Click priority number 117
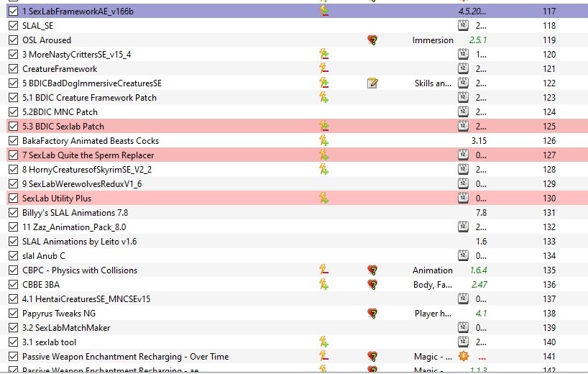 point(549,12)
